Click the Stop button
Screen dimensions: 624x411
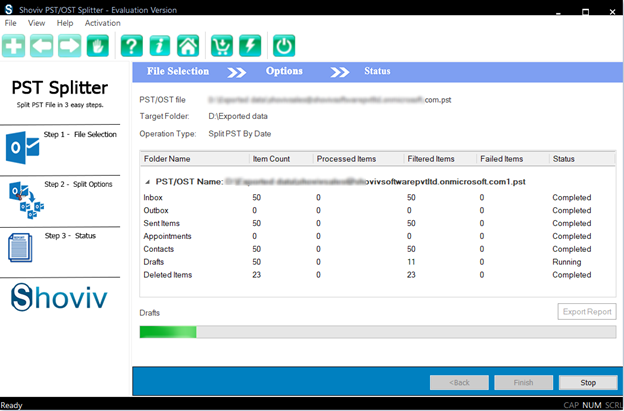(588, 383)
